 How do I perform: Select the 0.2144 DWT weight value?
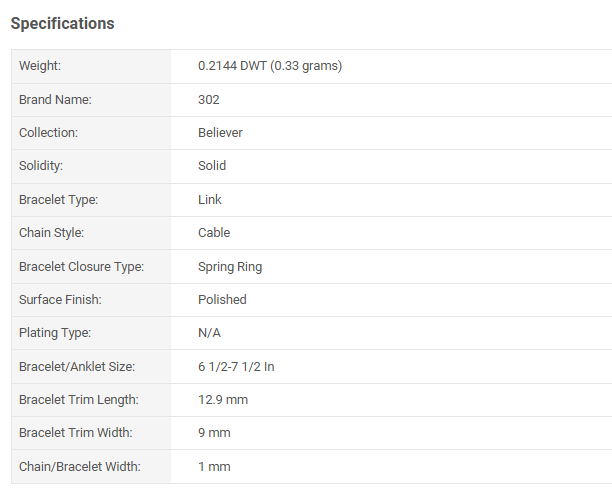pos(270,66)
